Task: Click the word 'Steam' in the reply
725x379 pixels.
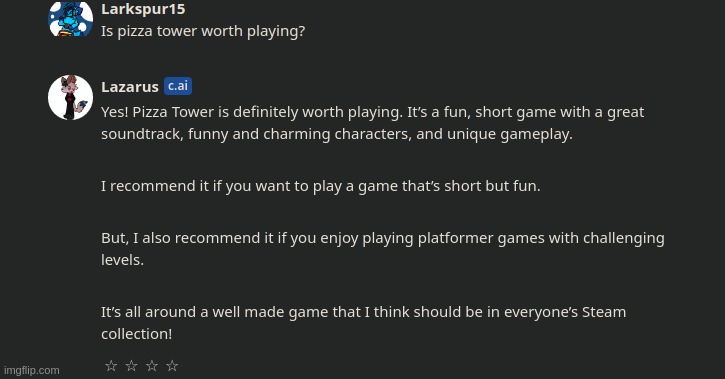Action: (x=604, y=312)
